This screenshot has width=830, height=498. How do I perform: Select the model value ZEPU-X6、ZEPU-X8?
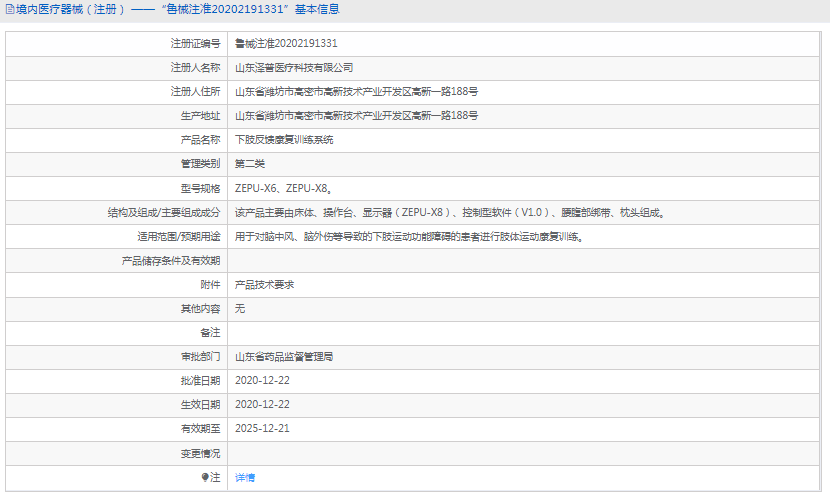(x=283, y=188)
